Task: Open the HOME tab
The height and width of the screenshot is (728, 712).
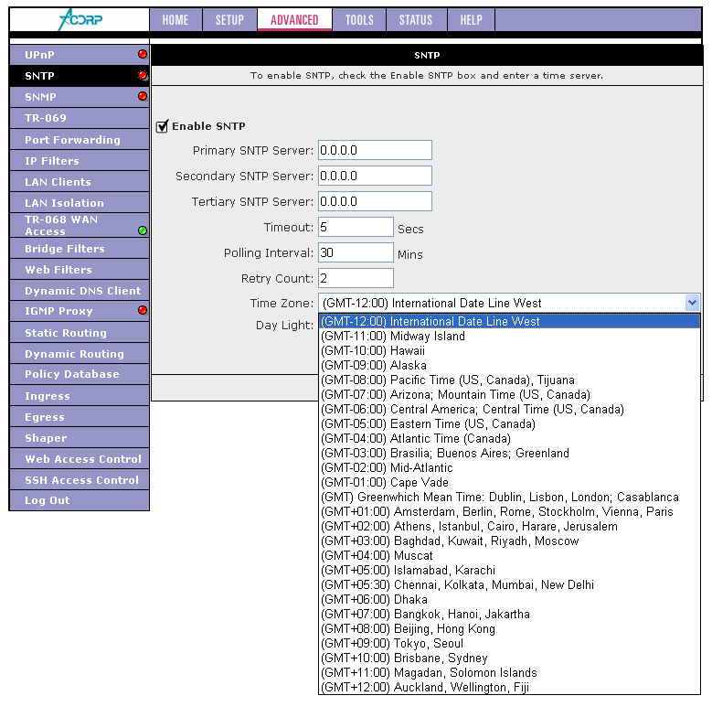Action: click(x=175, y=20)
